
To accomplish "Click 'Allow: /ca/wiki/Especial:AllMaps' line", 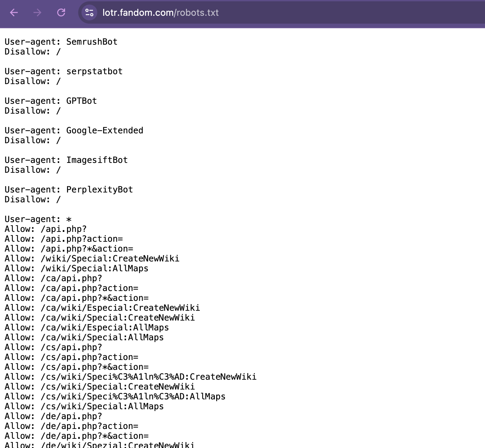I will pyautogui.click(x=87, y=327).
